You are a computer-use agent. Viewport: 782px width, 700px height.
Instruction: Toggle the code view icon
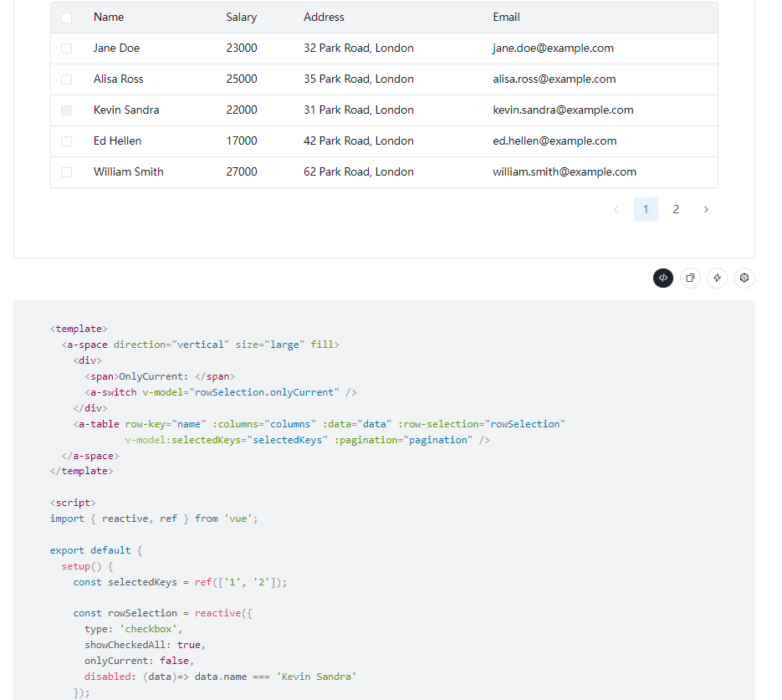tap(662, 278)
